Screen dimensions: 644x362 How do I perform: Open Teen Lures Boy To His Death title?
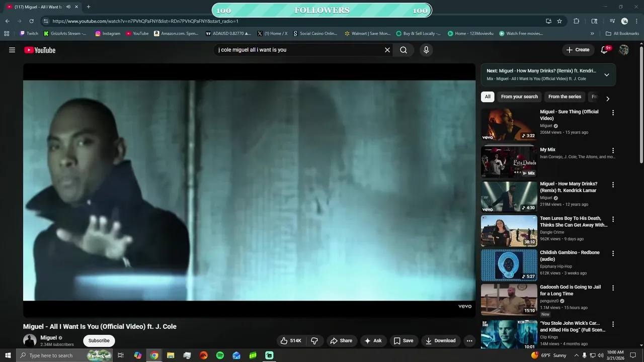click(574, 222)
